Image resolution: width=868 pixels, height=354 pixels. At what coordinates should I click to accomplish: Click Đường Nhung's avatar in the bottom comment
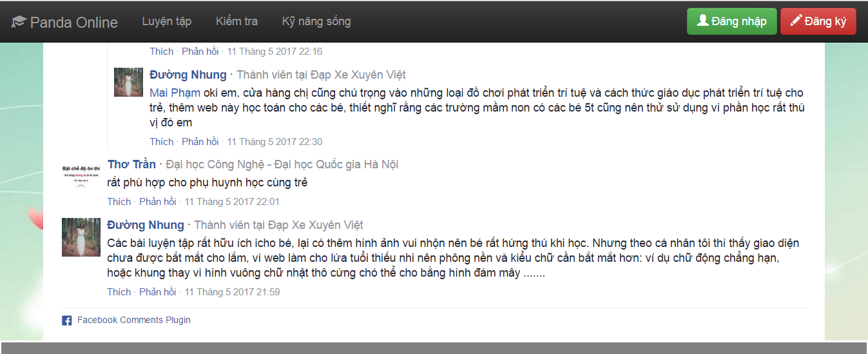click(x=81, y=237)
